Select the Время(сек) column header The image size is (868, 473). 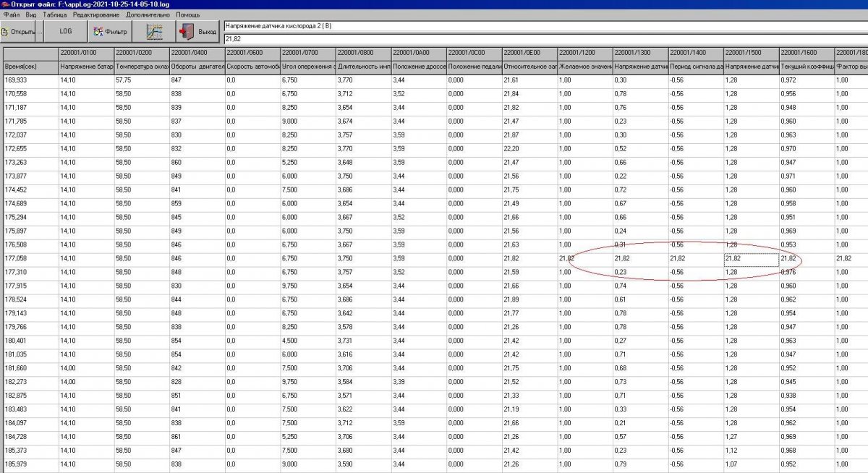point(30,66)
